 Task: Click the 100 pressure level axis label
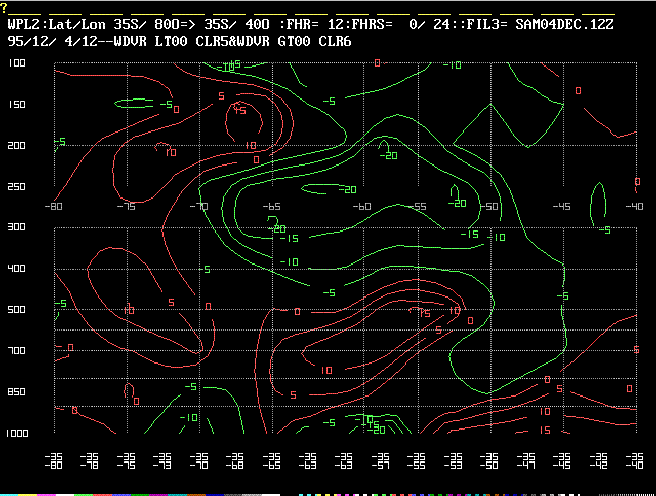(x=17, y=63)
